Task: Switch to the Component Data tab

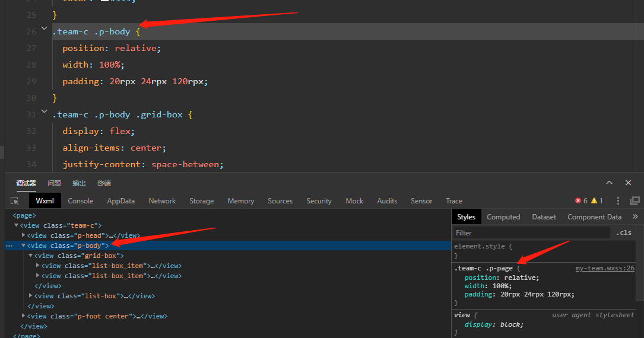Action: pos(594,216)
